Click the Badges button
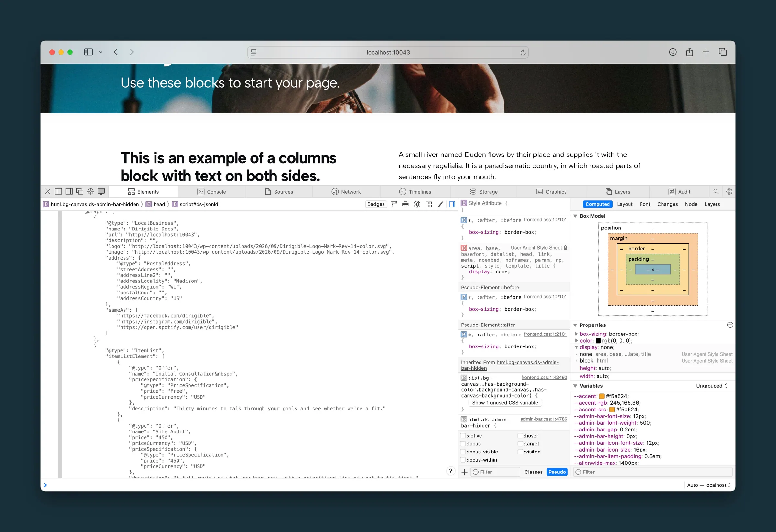Viewport: 776px width, 532px height. tap(376, 204)
